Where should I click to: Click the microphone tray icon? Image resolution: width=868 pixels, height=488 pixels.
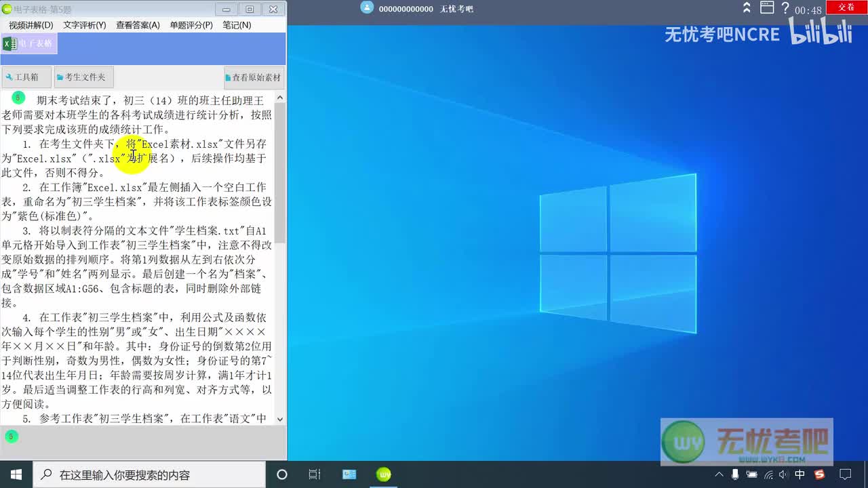(735, 474)
